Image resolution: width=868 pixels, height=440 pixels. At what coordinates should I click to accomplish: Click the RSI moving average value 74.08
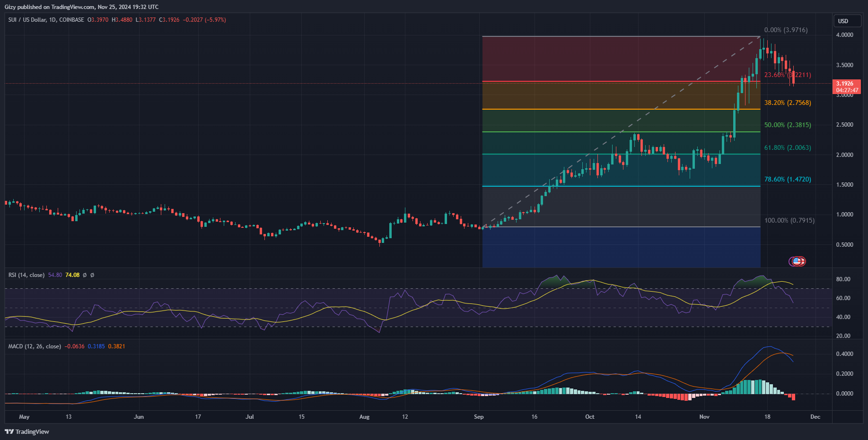(72, 275)
